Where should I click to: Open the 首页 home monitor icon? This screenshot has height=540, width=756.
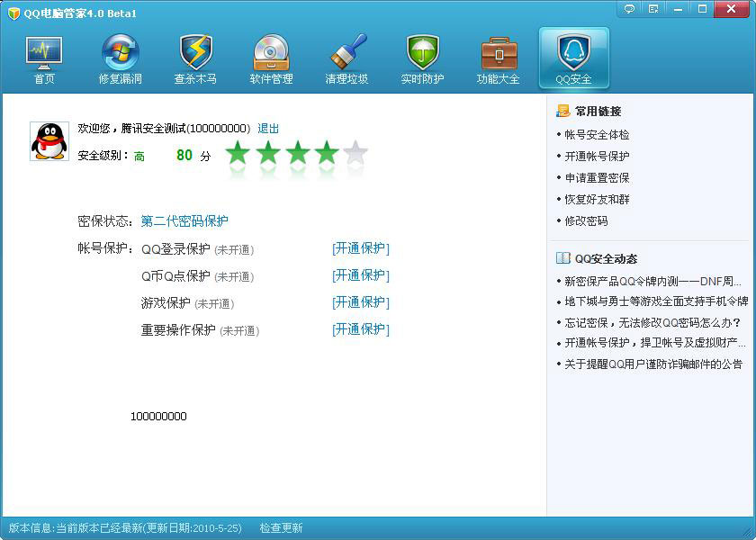[44, 59]
